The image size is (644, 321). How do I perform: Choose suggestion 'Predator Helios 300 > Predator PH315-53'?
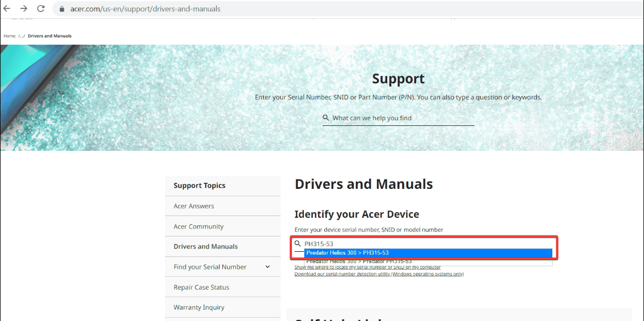(x=428, y=261)
